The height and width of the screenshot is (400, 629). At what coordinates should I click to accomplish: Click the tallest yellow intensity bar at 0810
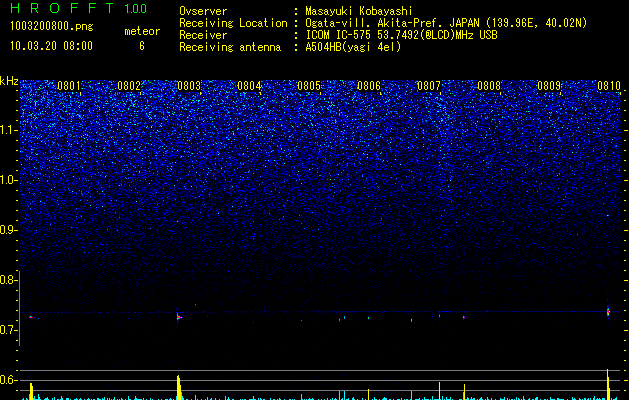click(x=608, y=384)
